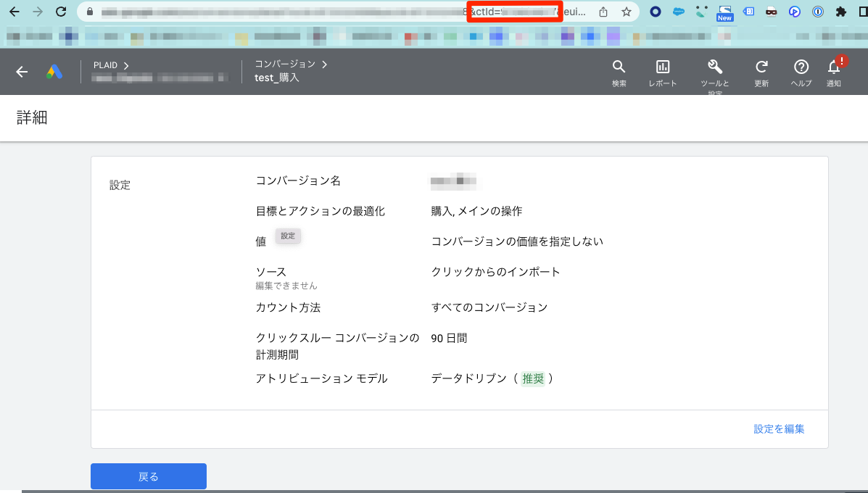Expand the PLAID account chevron
The image size is (868, 493).
coord(126,65)
